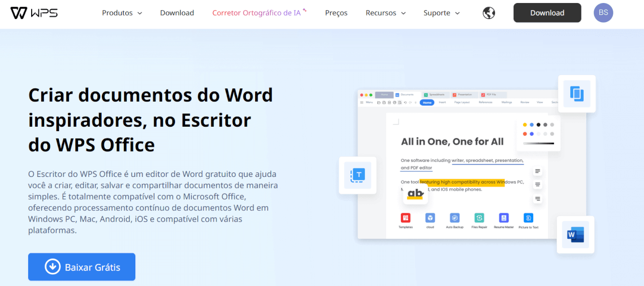Switch to the Spreadsheets tab in illustration
Screen dimensions: 644x286
(x=435, y=94)
